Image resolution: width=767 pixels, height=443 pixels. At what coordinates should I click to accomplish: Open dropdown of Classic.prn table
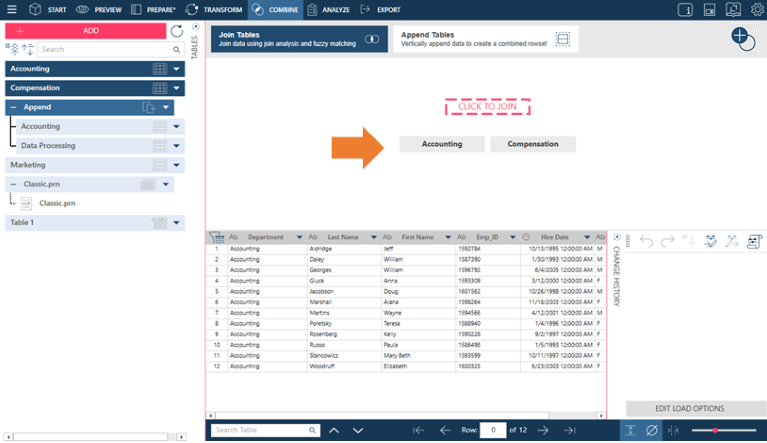tap(166, 184)
